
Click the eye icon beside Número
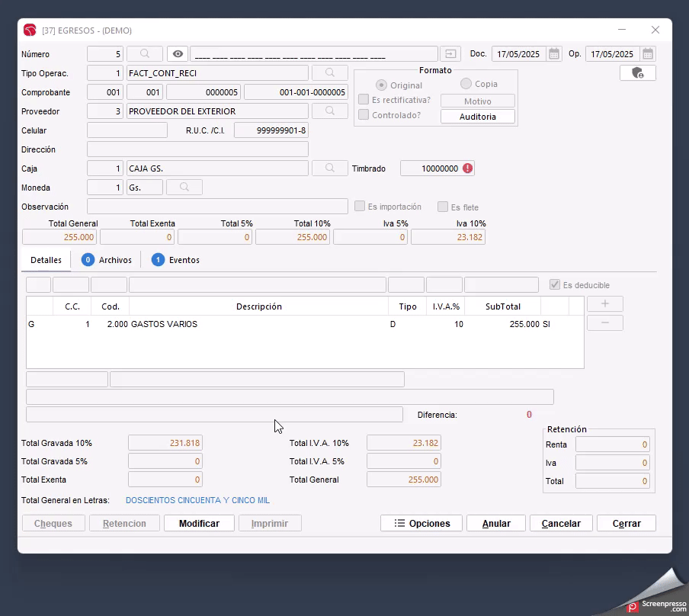178,54
